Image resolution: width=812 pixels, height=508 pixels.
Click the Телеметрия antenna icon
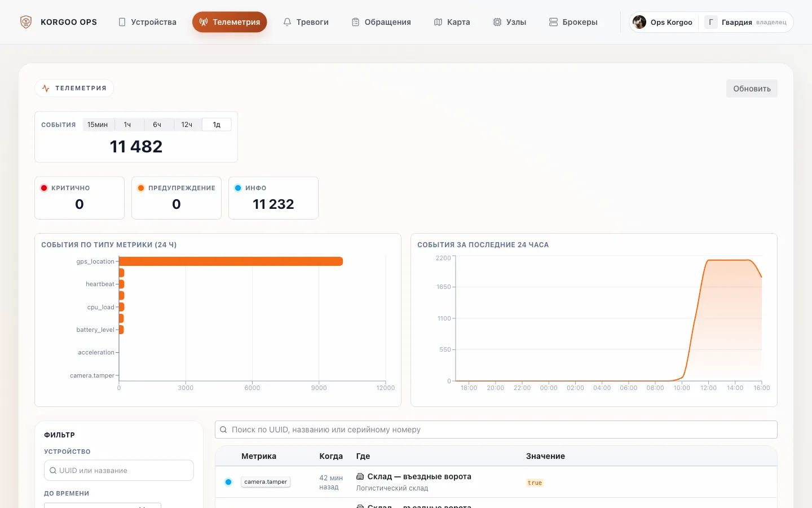pos(204,22)
